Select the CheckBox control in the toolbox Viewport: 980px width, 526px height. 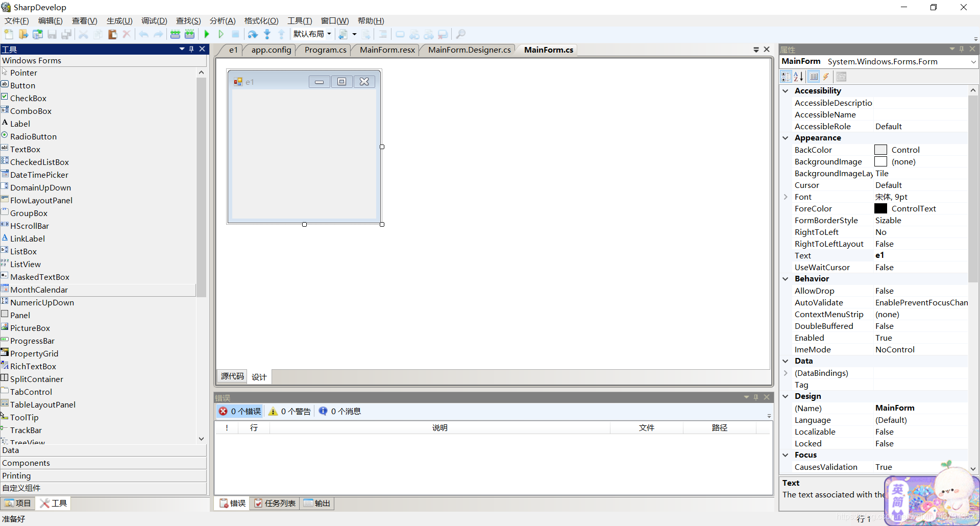28,98
